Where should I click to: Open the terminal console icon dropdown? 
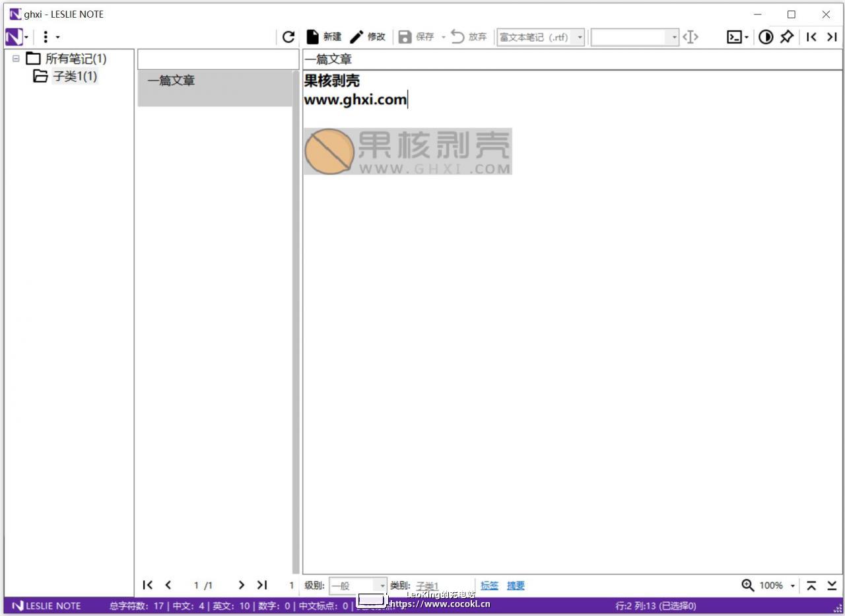click(737, 37)
